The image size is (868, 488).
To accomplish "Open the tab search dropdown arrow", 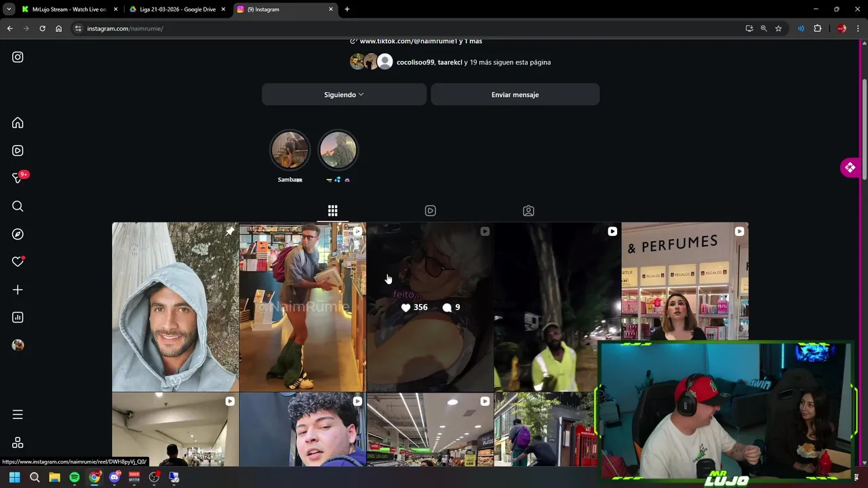I will tap(9, 9).
